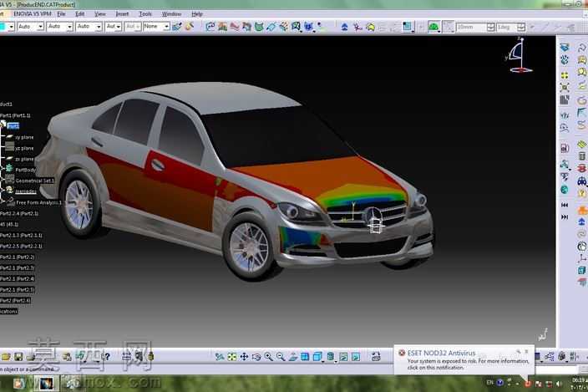Click the globe icon in right toolbar
Image resolution: width=588 pixels, height=392 pixels.
(x=565, y=190)
